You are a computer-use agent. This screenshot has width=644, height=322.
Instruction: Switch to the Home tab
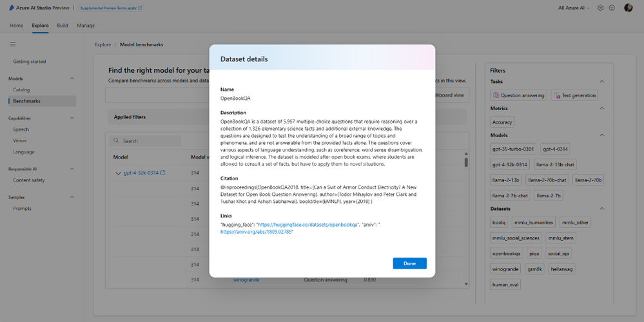16,25
